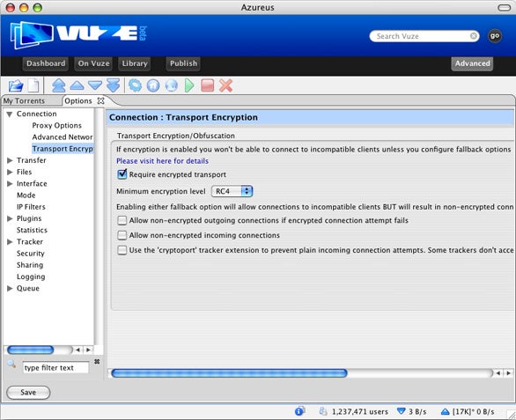This screenshot has width=516, height=420.
Task: Select Proxy Options in the tree
Action: [x=56, y=125]
